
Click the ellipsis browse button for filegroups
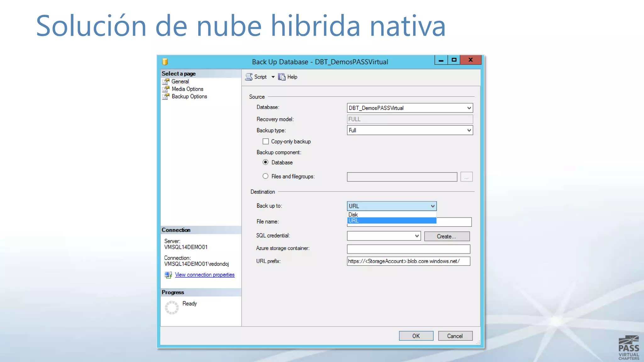[466, 177]
